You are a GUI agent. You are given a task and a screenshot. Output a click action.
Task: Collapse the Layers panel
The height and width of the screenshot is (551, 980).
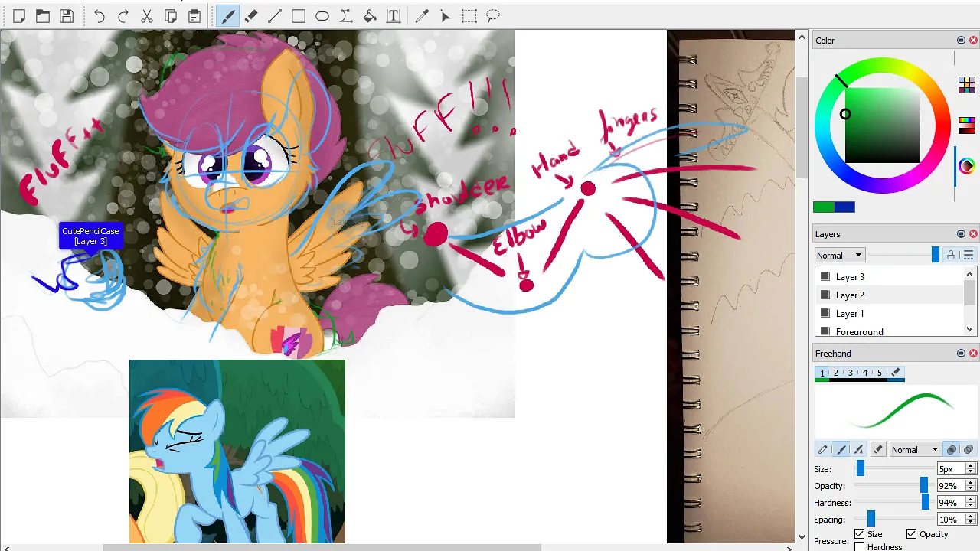pyautogui.click(x=961, y=234)
